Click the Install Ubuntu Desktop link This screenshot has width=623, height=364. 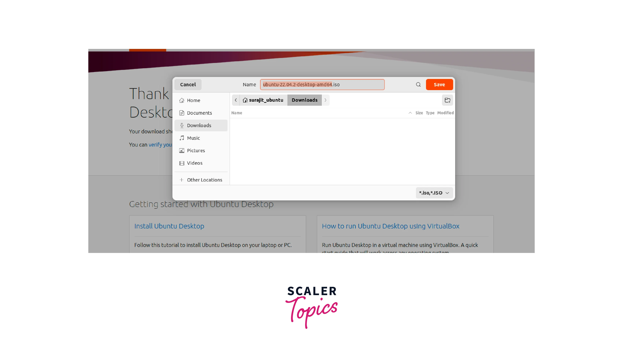click(169, 225)
